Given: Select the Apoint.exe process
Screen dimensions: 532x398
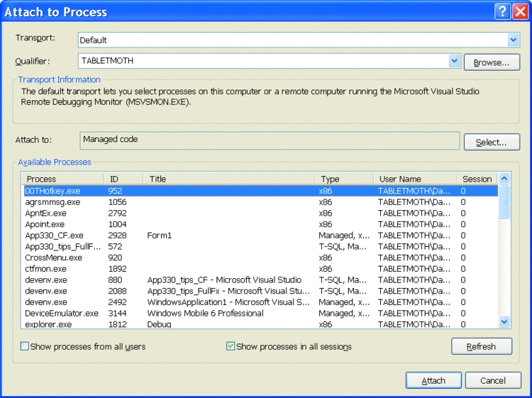Looking at the screenshot, I should point(260,224).
